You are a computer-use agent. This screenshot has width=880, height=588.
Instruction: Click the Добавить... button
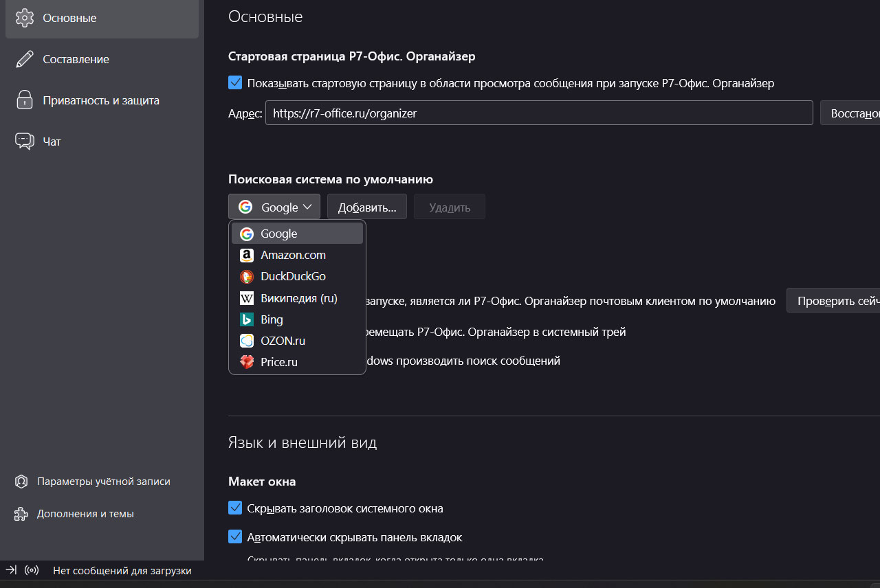click(x=367, y=207)
